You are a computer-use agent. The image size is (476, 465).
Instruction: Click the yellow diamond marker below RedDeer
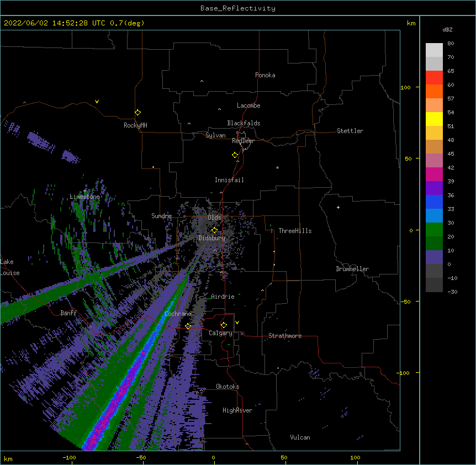[235, 155]
